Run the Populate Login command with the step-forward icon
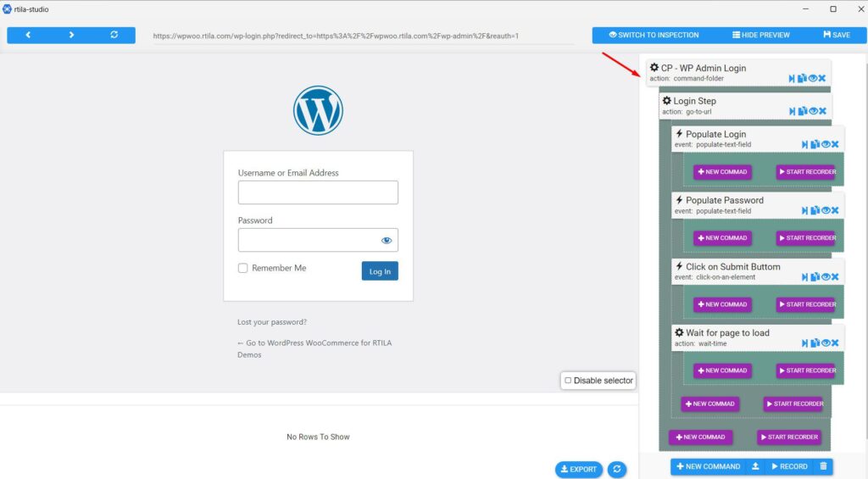 [x=805, y=144]
